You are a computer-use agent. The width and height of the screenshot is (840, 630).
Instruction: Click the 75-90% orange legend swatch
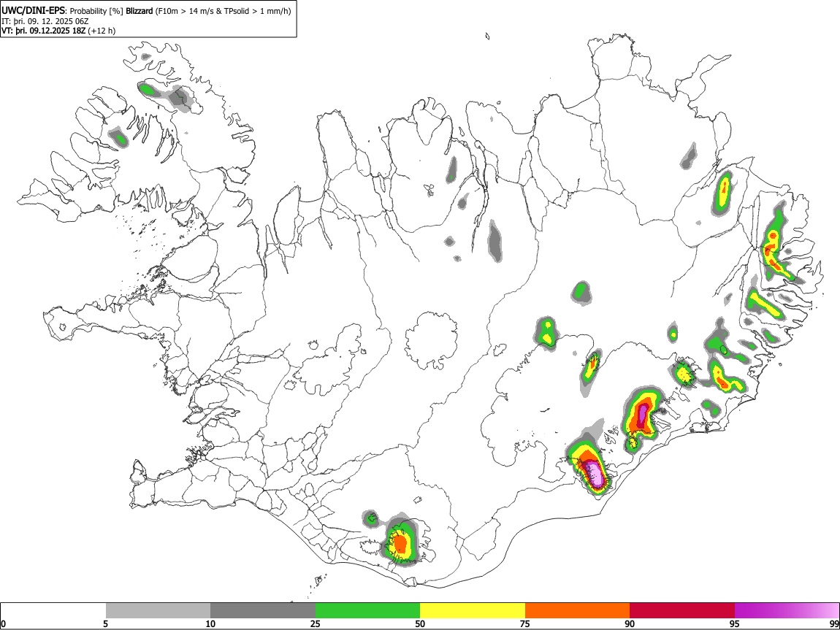[578, 611]
